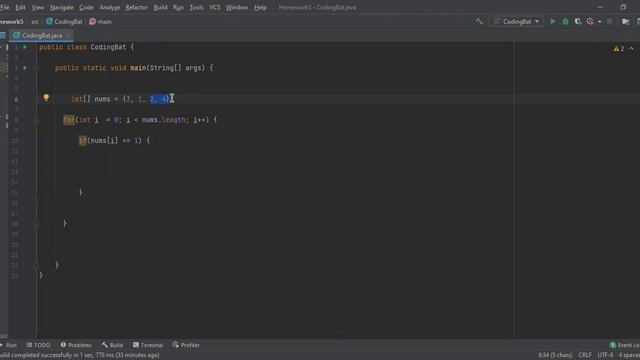Open the Event Log tool window
The width and height of the screenshot is (640, 360).
(624, 345)
